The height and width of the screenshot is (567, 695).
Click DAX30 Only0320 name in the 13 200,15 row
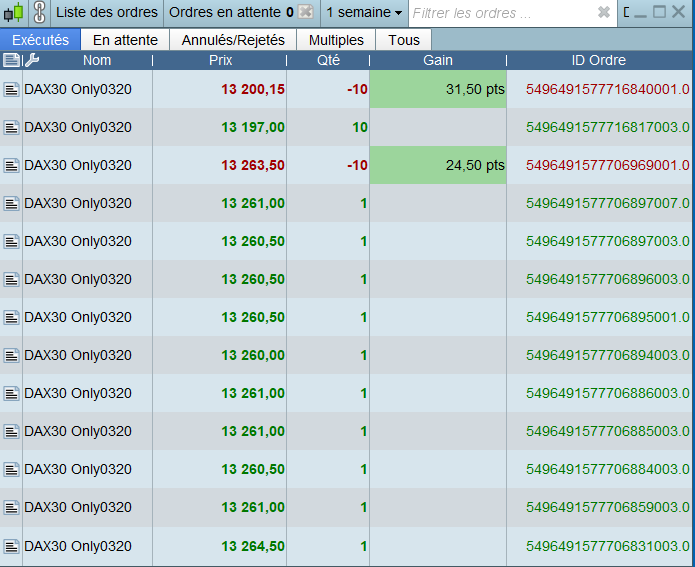pyautogui.click(x=78, y=90)
